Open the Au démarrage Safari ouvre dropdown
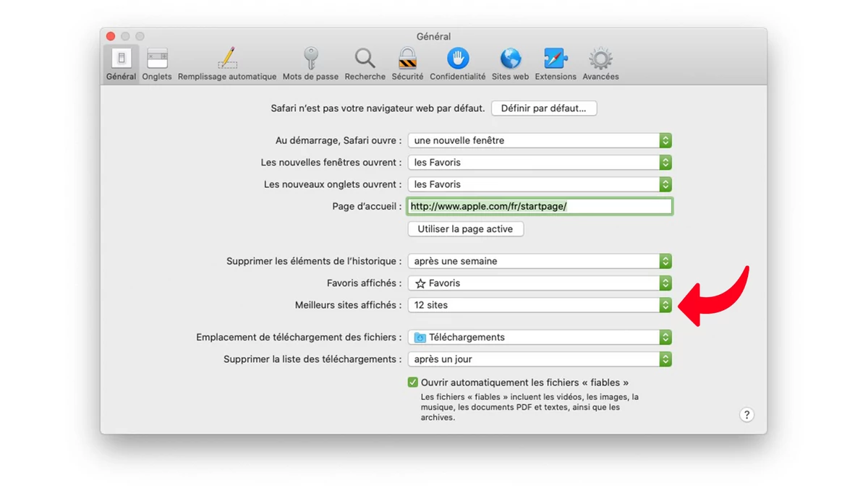 [x=540, y=140]
